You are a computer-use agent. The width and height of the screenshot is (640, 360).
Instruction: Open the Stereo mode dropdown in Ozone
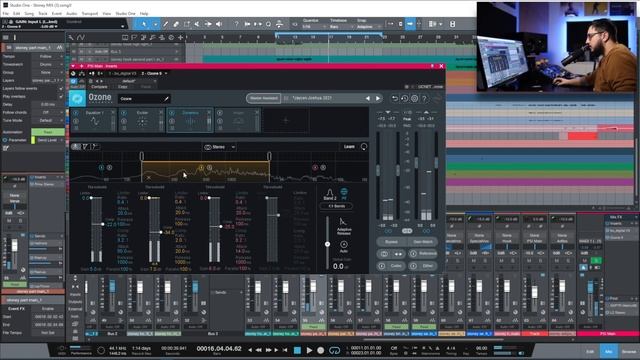[220, 147]
